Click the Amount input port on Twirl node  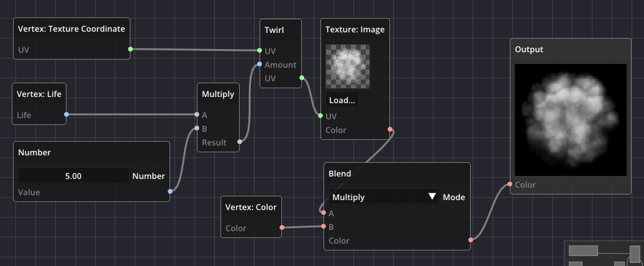pos(260,65)
